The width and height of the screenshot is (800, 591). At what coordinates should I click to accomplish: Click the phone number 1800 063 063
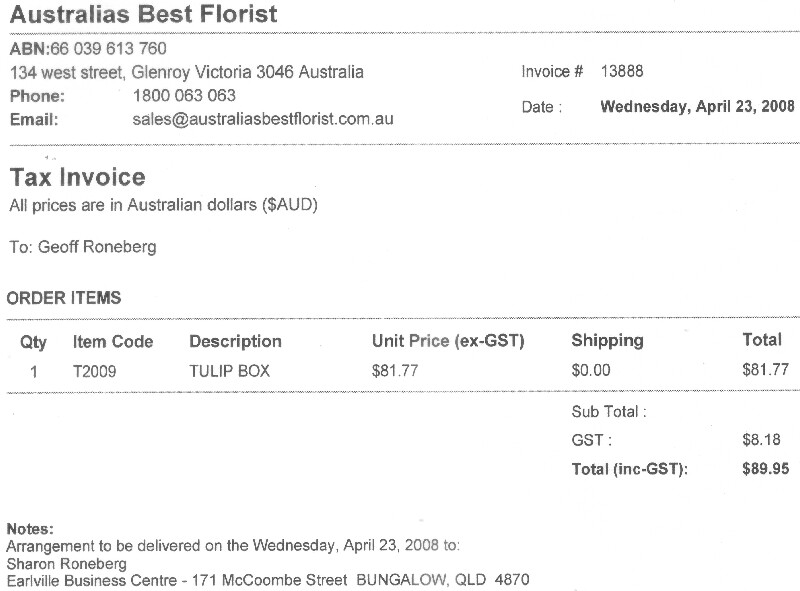[x=184, y=95]
